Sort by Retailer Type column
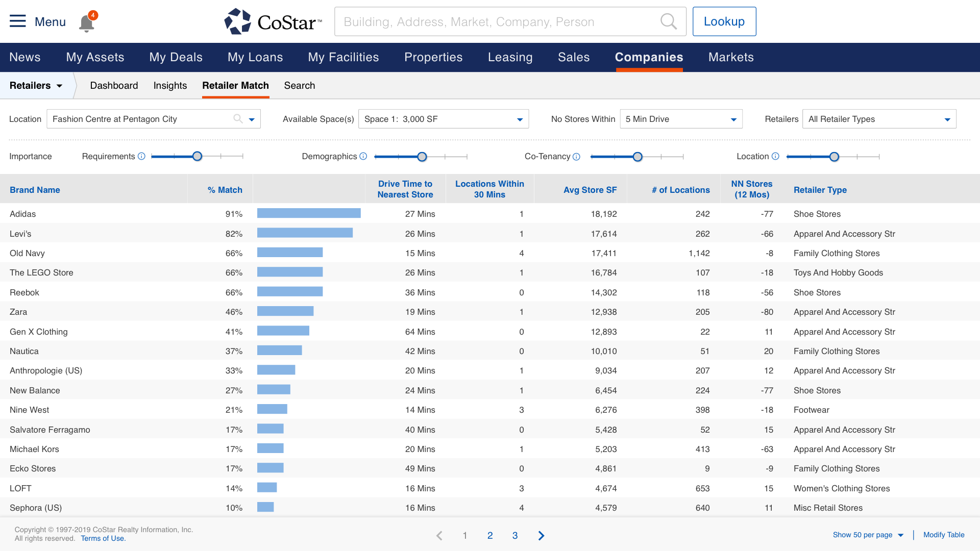Viewport: 980px width, 551px height. tap(820, 190)
